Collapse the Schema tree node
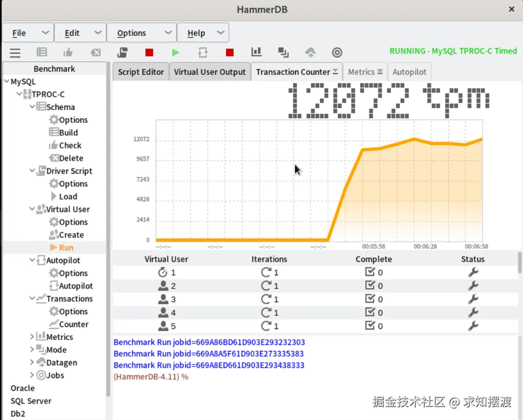Image resolution: width=523 pixels, height=420 pixels. [32, 107]
